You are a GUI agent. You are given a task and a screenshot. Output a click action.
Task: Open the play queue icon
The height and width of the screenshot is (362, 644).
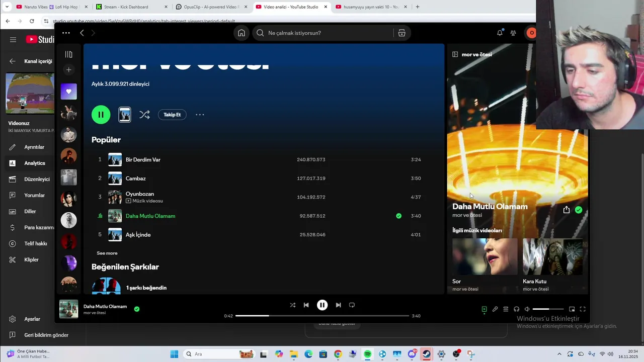tap(506, 309)
